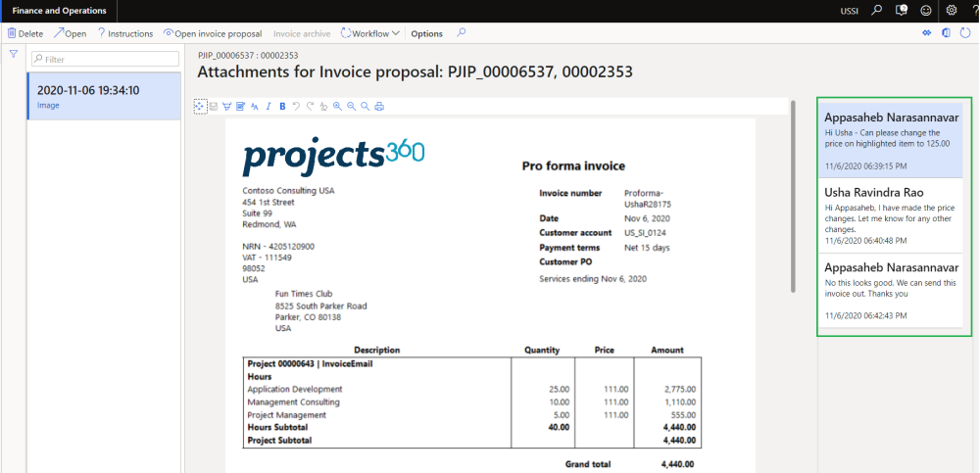Click the 'Net 15 days' payment terms value

(647, 248)
